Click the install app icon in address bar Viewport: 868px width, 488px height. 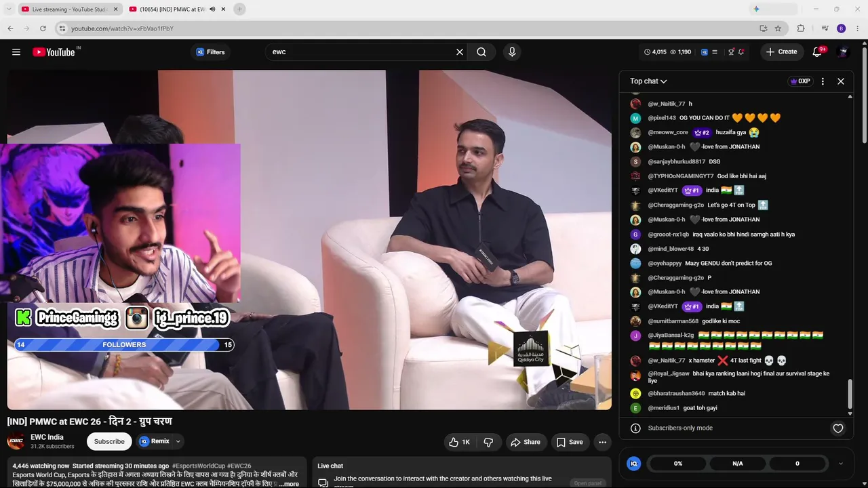[x=763, y=28]
